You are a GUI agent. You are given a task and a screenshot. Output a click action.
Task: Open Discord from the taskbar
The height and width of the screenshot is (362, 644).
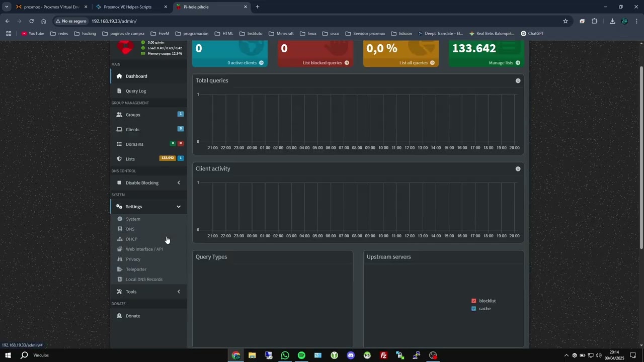pyautogui.click(x=351, y=355)
